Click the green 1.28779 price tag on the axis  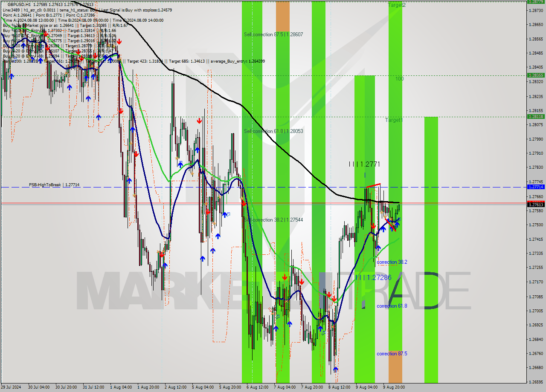click(535, 2)
